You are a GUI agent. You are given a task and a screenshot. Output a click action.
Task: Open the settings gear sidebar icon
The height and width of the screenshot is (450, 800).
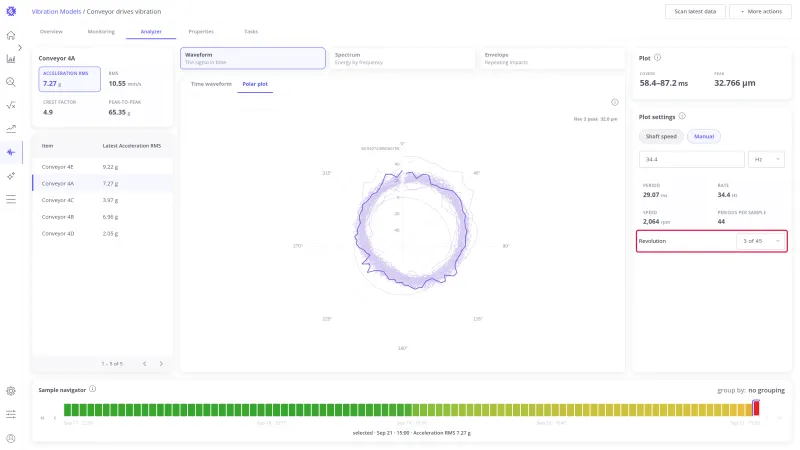coord(11,391)
